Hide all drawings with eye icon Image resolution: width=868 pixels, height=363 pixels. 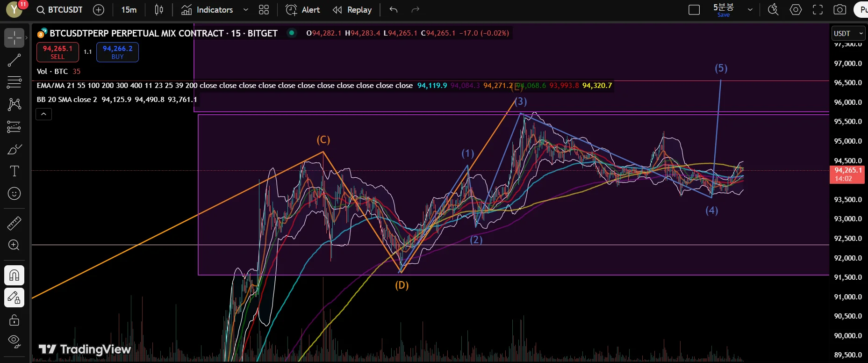[x=14, y=342]
